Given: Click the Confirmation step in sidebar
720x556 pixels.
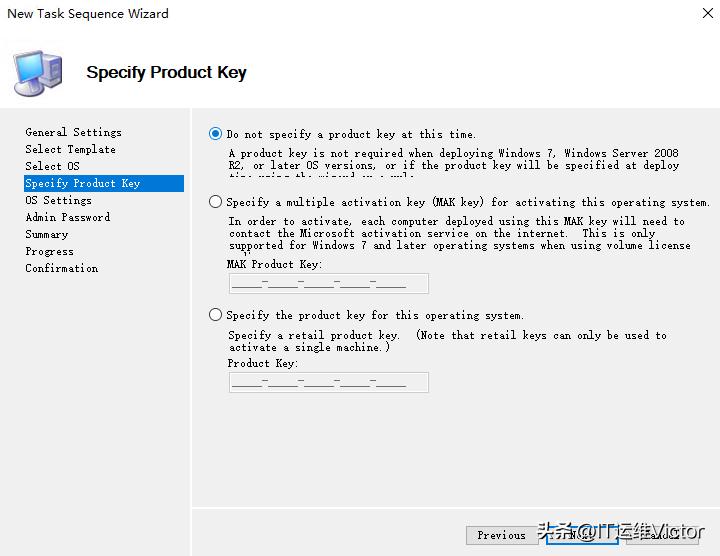Looking at the screenshot, I should pyautogui.click(x=61, y=268).
